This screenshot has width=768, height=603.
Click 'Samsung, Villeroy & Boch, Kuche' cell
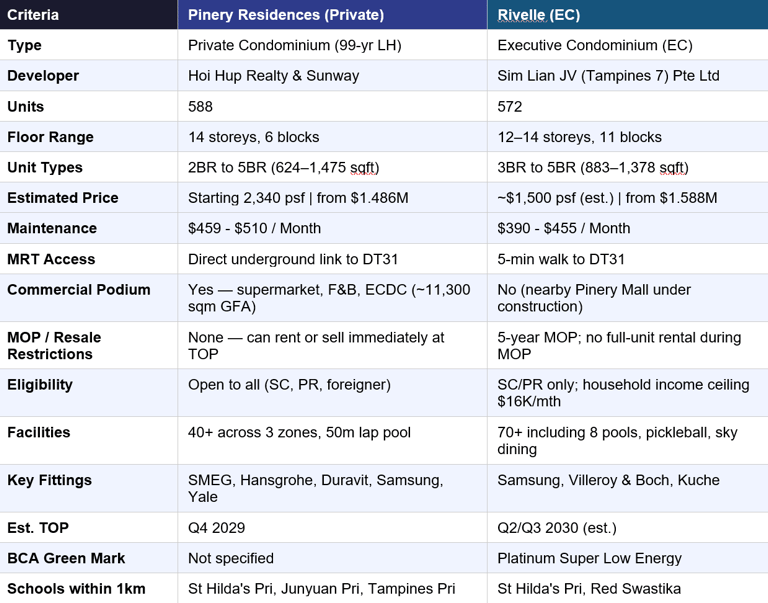pos(628,488)
